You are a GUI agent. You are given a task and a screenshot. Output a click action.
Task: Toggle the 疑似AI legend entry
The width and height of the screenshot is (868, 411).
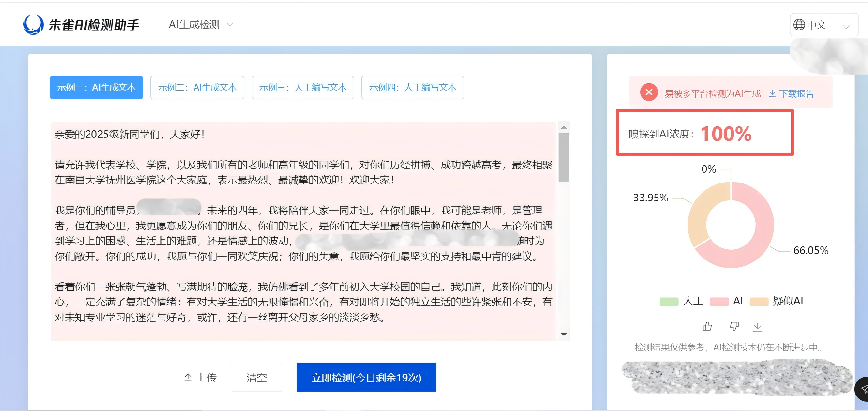point(777,301)
